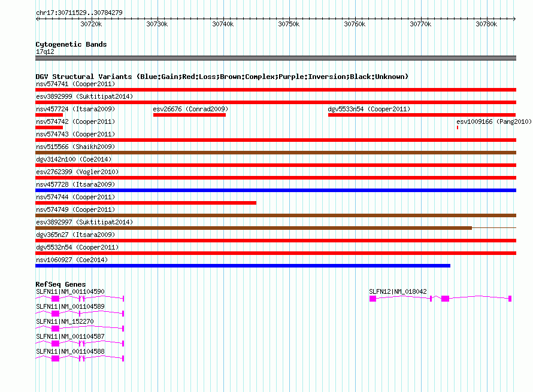Click the 30760k ruler label

point(355,24)
